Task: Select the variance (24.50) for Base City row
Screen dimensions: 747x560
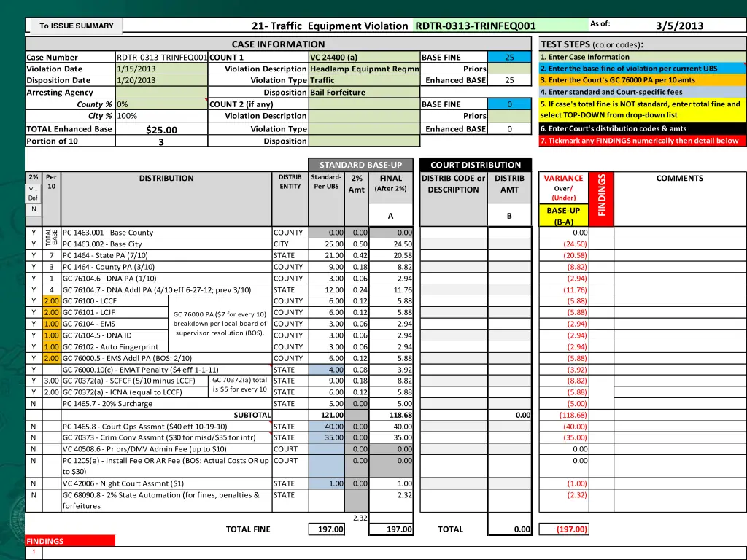Action: pos(564,244)
